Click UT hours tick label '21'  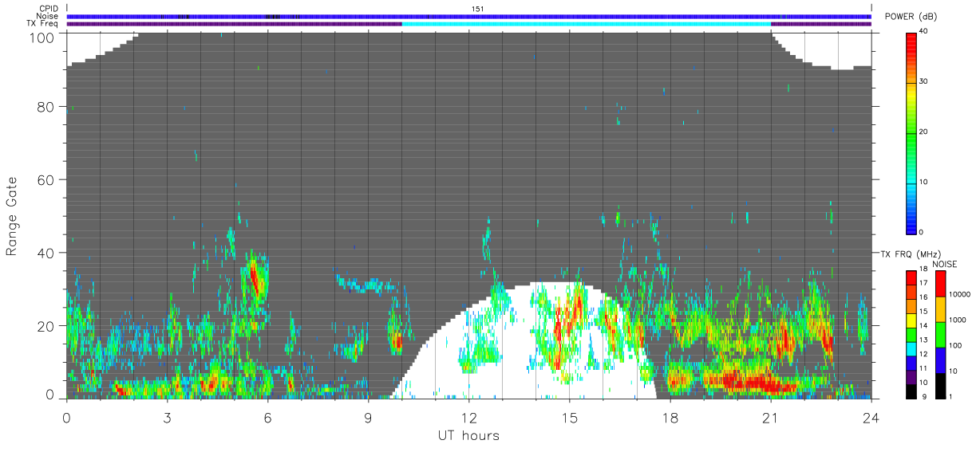(770, 418)
